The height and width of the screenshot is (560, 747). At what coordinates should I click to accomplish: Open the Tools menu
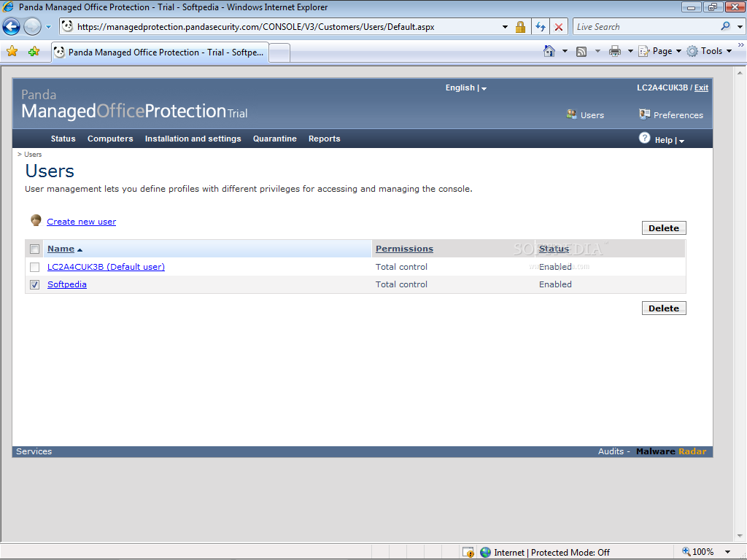coord(709,51)
